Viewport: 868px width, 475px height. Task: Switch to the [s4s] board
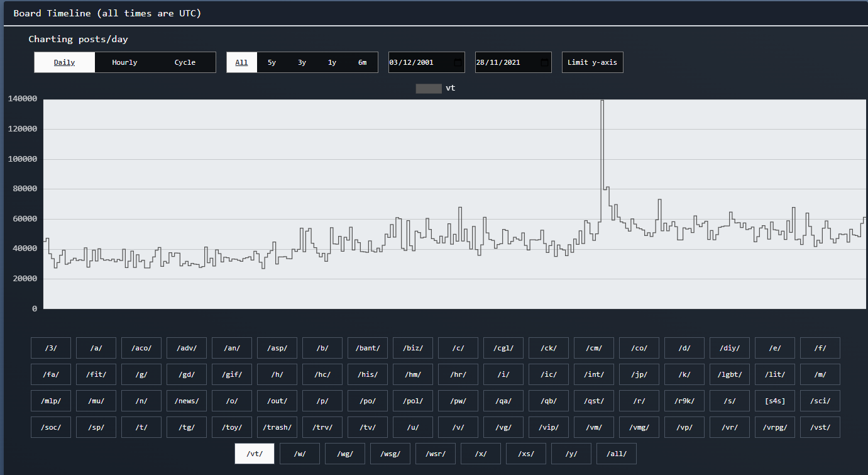click(x=775, y=401)
